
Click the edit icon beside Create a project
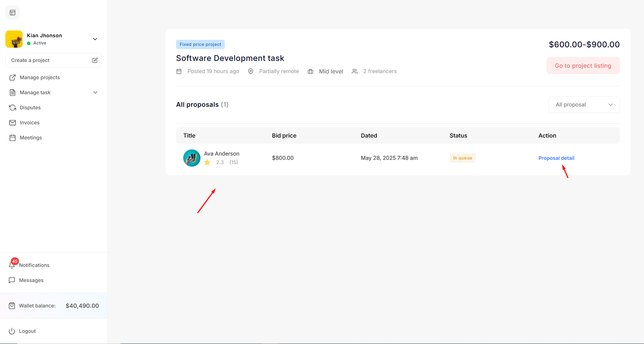[95, 60]
